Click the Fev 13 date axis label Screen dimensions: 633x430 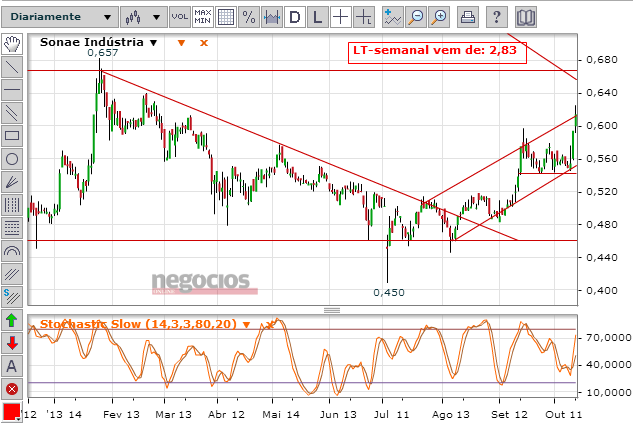(x=121, y=415)
